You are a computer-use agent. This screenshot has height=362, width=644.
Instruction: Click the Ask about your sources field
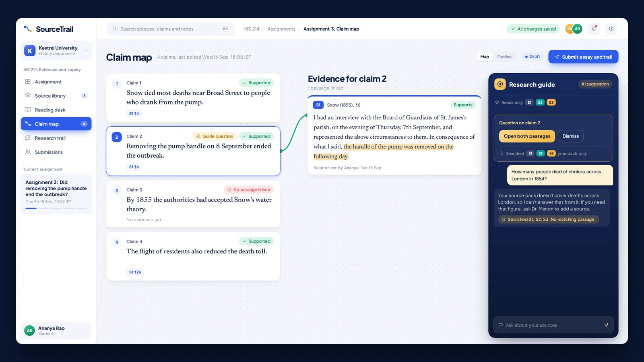pos(553,325)
